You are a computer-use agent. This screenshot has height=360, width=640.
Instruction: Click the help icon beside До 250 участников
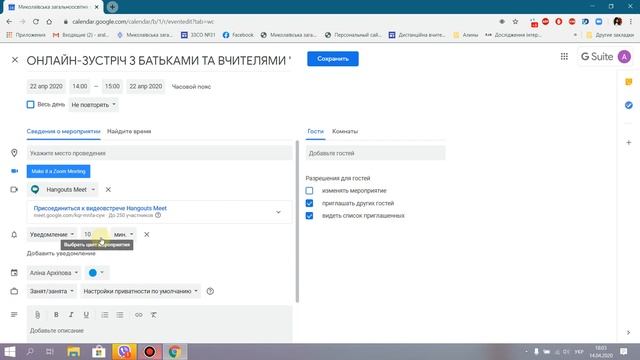pyautogui.click(x=158, y=215)
